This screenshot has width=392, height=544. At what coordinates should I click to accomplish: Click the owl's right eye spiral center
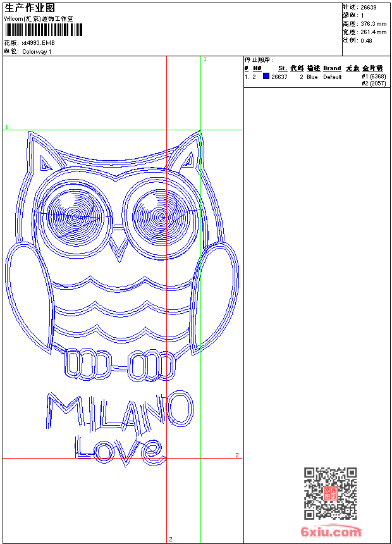[159, 218]
